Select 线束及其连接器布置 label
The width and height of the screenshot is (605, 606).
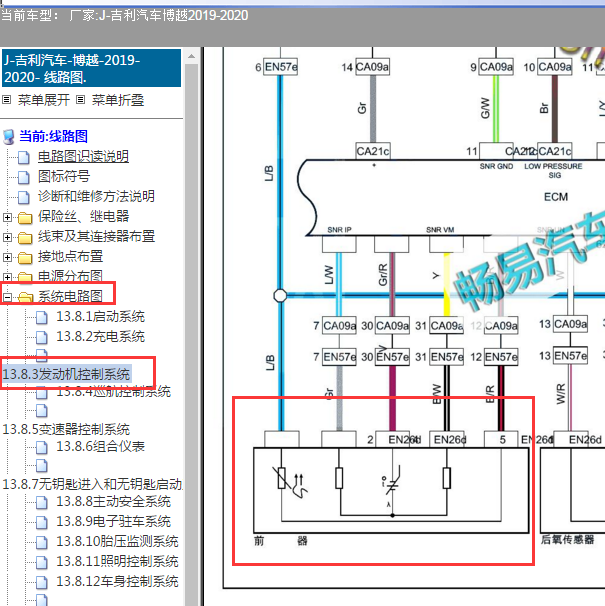[96, 237]
